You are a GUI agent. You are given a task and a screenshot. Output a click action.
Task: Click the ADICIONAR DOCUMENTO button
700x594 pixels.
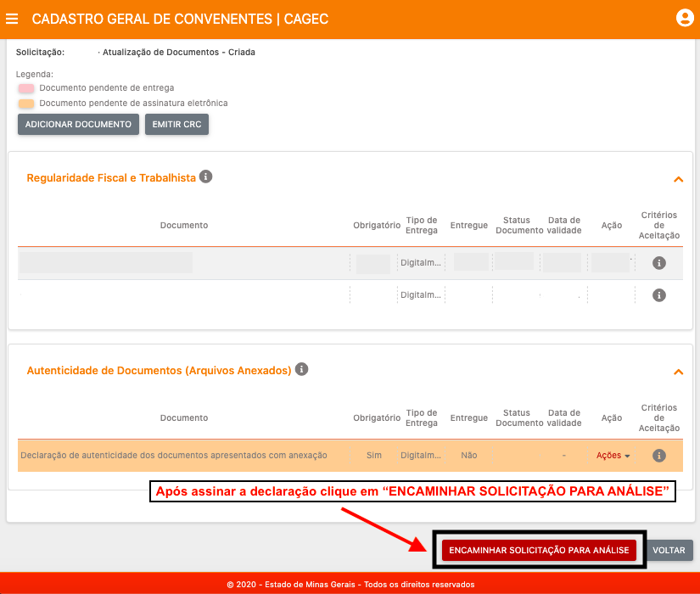[78, 125]
